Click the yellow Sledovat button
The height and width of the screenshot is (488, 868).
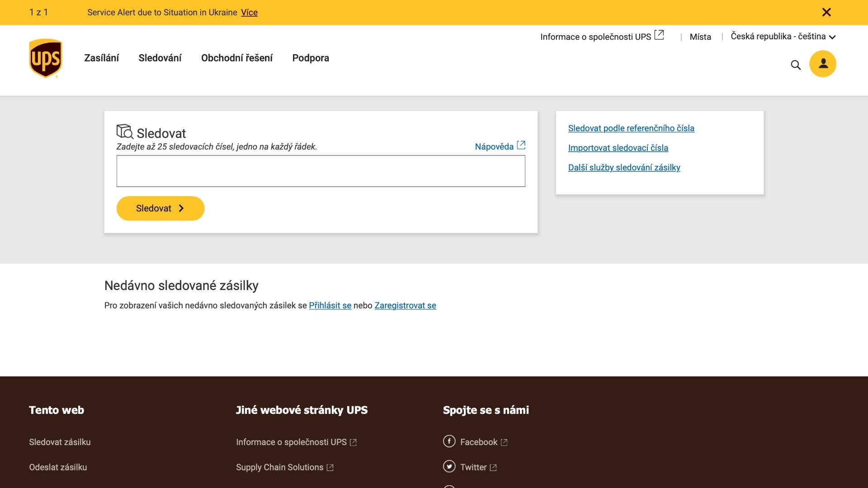point(160,208)
